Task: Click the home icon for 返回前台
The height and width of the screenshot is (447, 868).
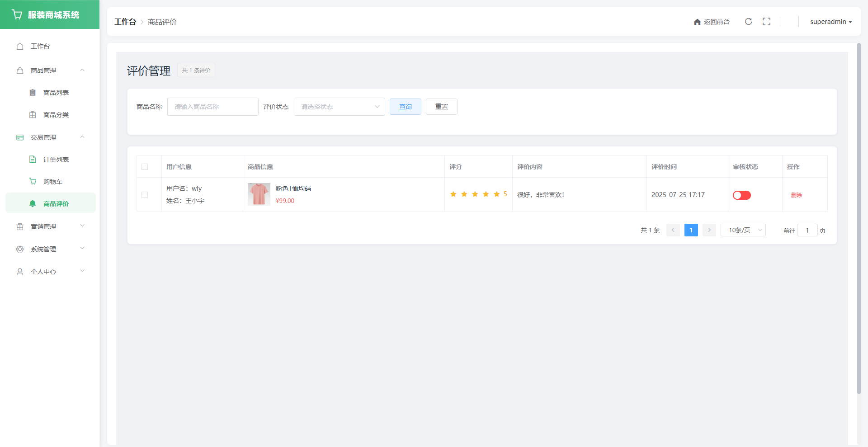Action: point(697,22)
